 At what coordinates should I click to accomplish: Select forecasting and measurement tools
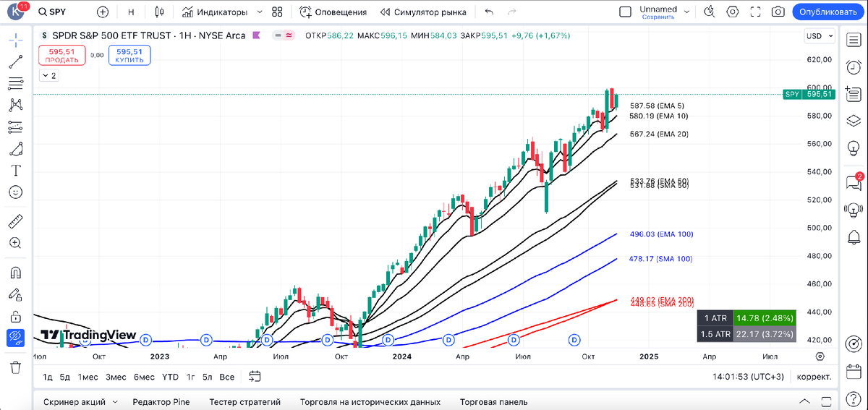tap(15, 127)
